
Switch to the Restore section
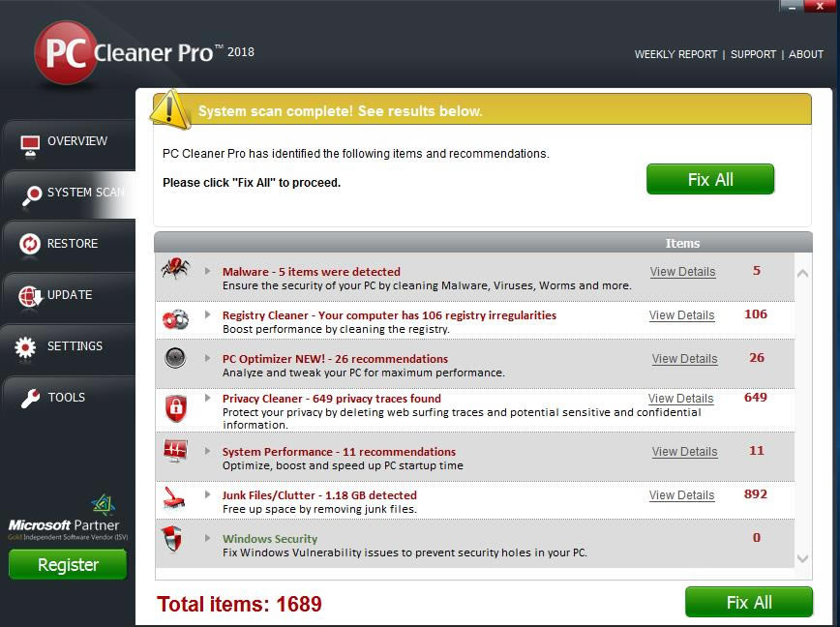pos(68,244)
